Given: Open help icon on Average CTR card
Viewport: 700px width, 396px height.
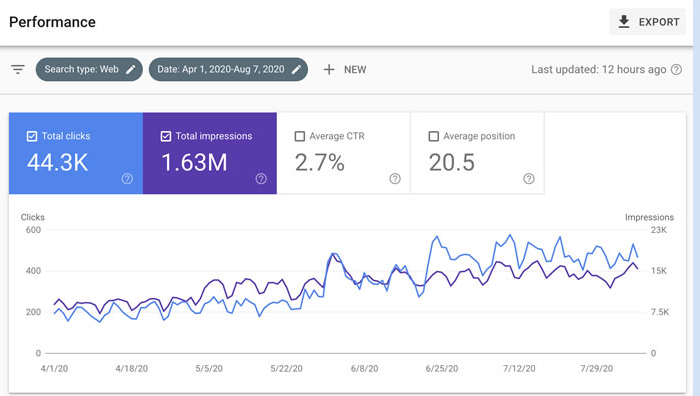Looking at the screenshot, I should pyautogui.click(x=395, y=179).
